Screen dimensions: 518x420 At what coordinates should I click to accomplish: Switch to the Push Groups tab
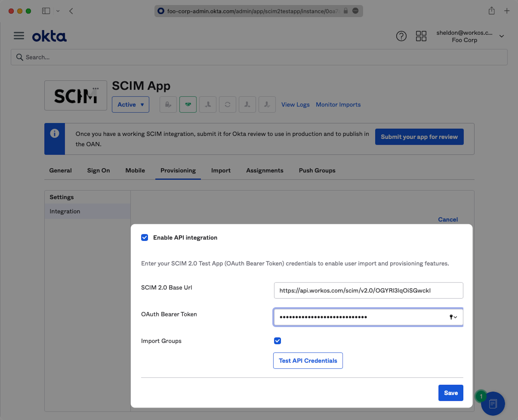(317, 171)
